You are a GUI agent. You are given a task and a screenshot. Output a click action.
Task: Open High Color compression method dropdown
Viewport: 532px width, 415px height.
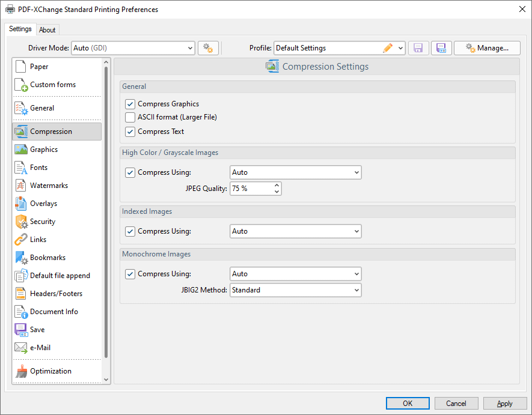coord(296,172)
